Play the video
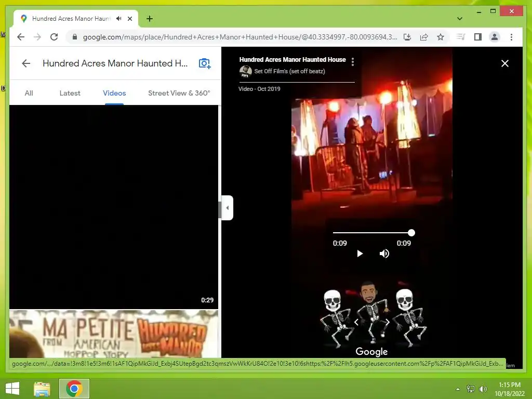Viewport: 532px width, 399px height. (x=360, y=254)
